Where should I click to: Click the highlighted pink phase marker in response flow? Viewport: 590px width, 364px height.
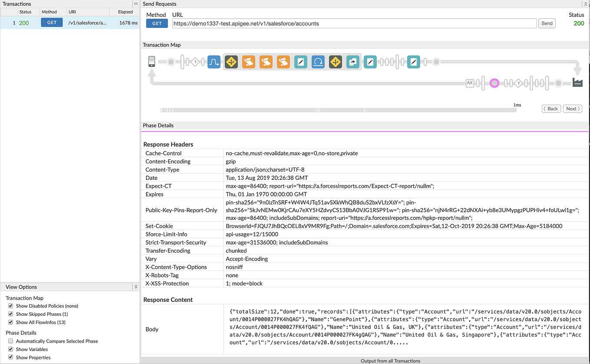click(x=494, y=83)
